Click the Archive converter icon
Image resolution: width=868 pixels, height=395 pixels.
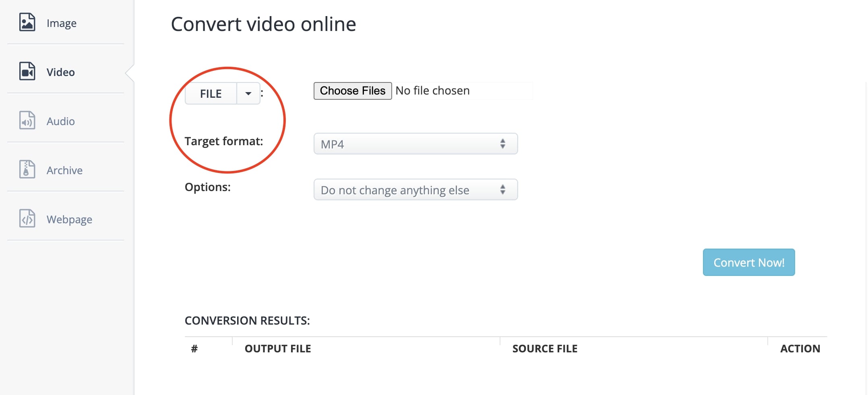(x=27, y=170)
